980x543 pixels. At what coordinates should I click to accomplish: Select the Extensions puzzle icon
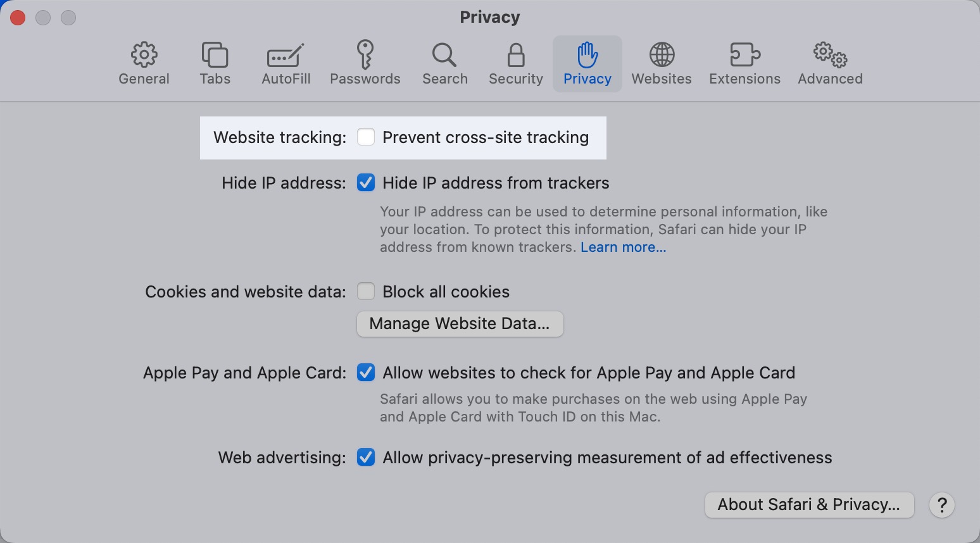click(x=744, y=63)
